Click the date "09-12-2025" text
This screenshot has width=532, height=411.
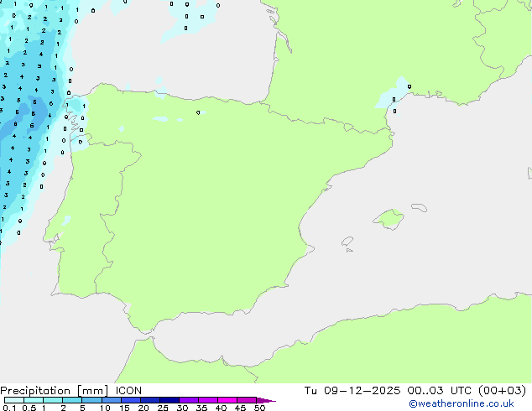pyautogui.click(x=362, y=391)
